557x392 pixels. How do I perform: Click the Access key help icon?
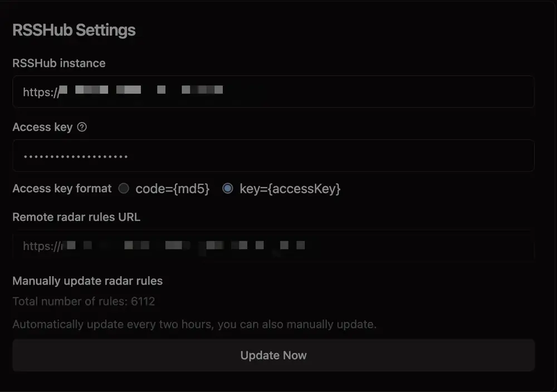(x=82, y=128)
